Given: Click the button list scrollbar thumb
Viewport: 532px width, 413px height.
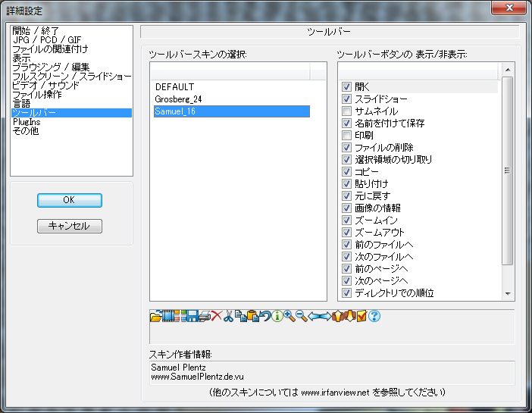Looking at the screenshot, I should [507, 171].
